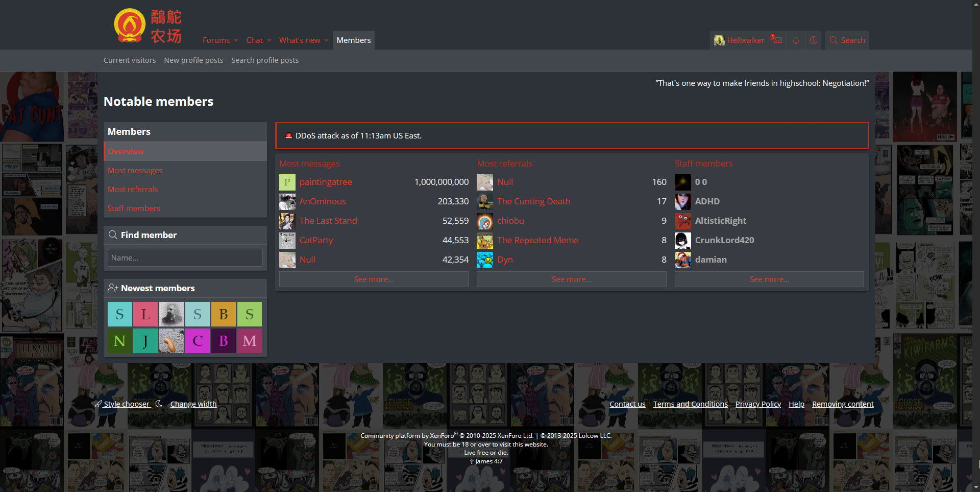The height and width of the screenshot is (492, 980).
Task: Click the avatar beside The Last Stand
Action: [x=287, y=221]
